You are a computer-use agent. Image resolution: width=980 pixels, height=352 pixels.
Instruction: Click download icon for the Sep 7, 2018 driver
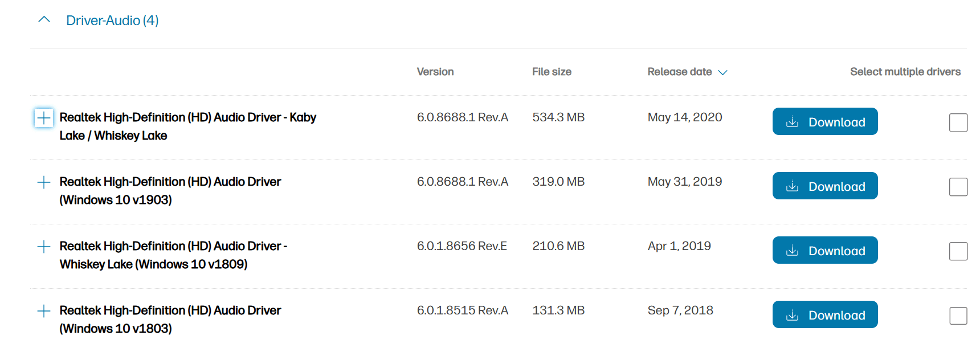[792, 315]
